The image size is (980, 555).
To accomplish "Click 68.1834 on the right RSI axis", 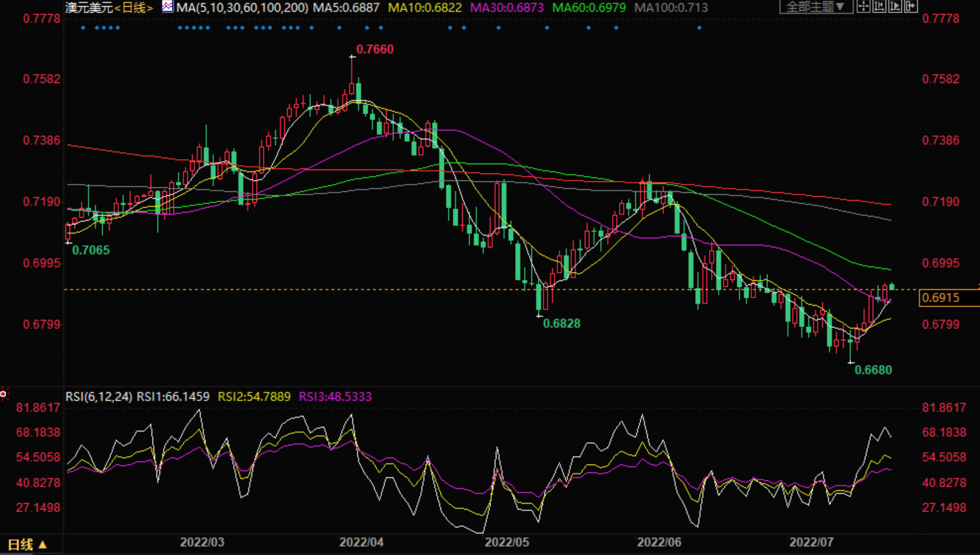I will click(x=944, y=433).
